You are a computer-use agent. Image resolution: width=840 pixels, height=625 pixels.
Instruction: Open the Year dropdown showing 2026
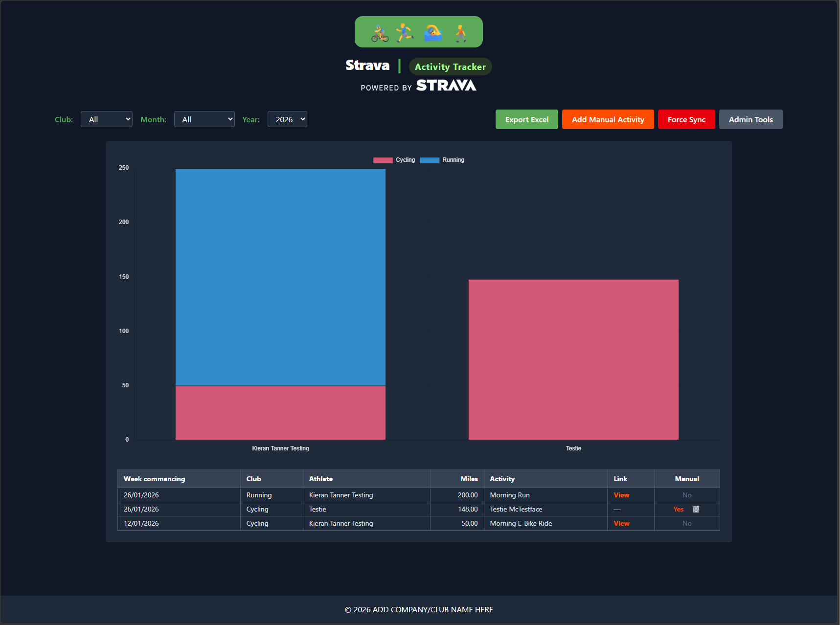pyautogui.click(x=287, y=119)
